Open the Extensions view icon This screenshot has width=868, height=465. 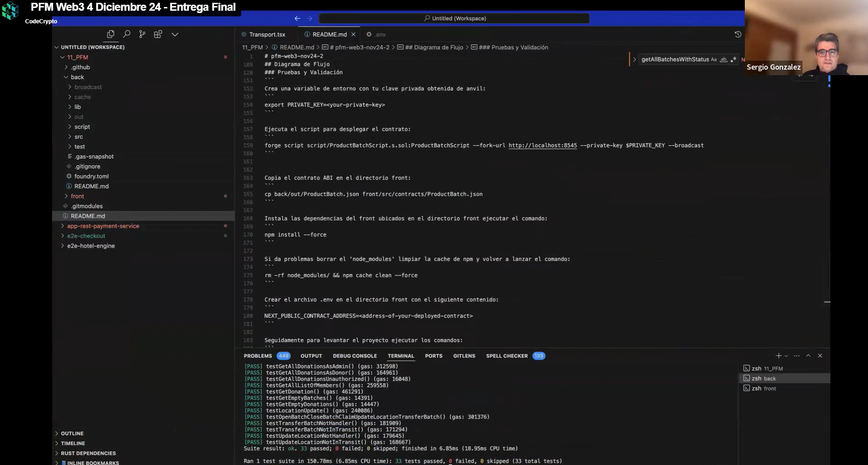158,34
